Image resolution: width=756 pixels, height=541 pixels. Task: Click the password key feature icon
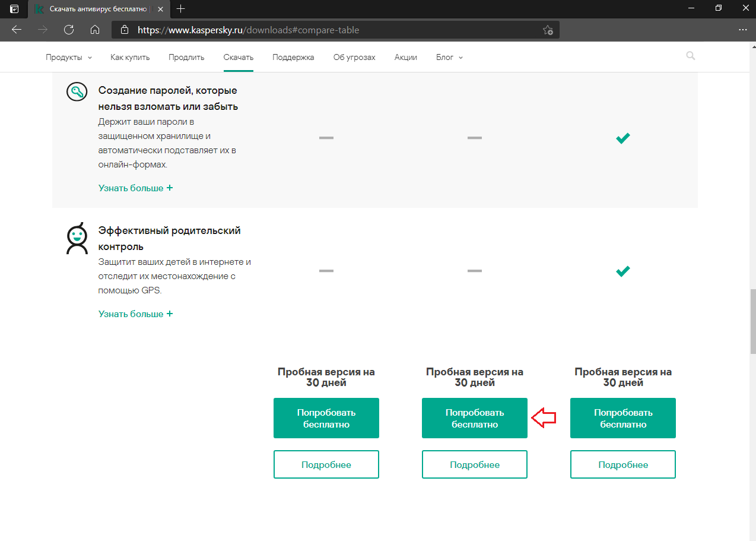point(77,92)
